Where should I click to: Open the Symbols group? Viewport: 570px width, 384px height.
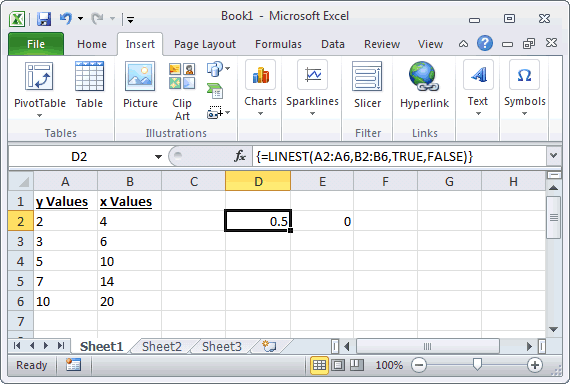pyautogui.click(x=525, y=88)
